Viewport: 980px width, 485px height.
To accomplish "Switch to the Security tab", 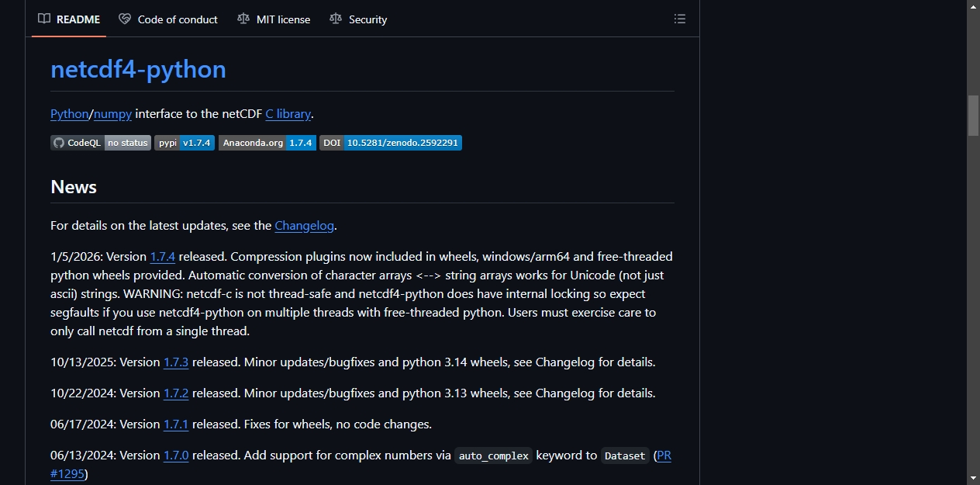I will [x=358, y=19].
